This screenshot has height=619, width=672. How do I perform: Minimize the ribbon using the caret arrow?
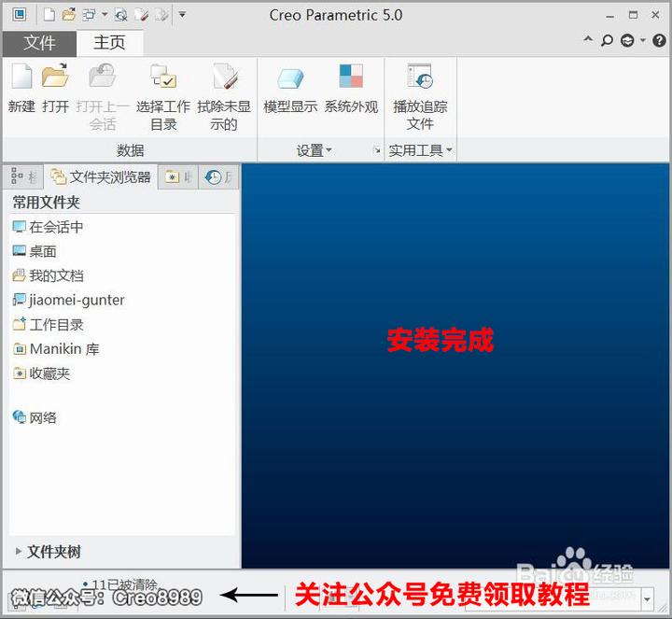tap(588, 39)
